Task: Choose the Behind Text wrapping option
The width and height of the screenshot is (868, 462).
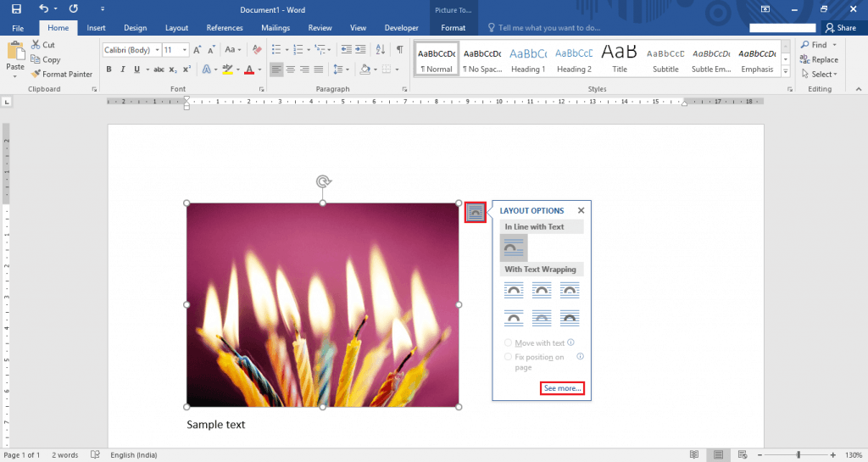Action: (542, 318)
